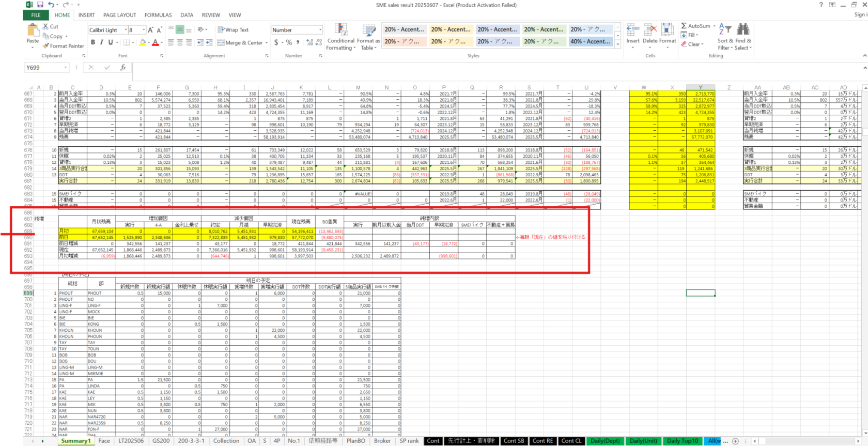Viewport: 868px width, 446px height.
Task: Expand the Clear dropdown
Action: coord(702,44)
